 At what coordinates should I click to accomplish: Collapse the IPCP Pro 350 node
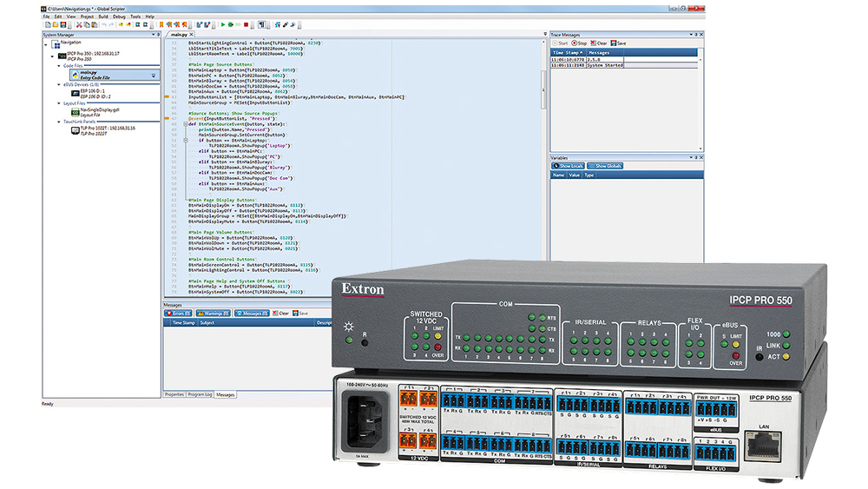(53, 56)
